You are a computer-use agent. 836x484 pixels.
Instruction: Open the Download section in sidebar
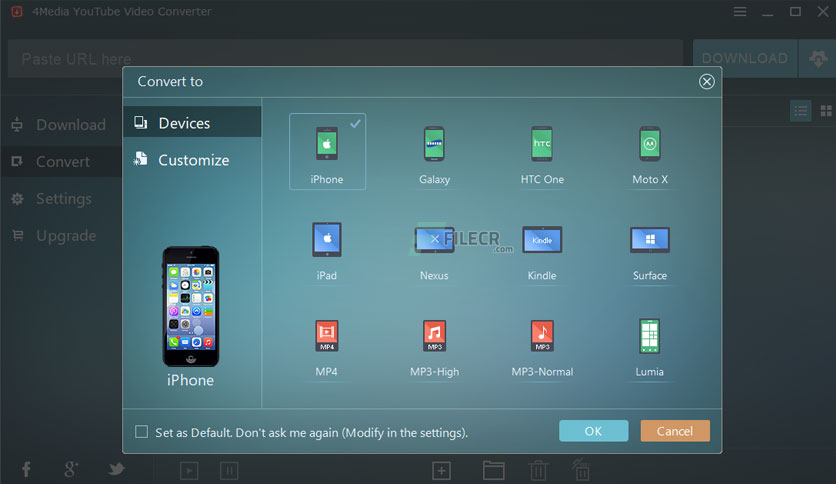coord(61,125)
